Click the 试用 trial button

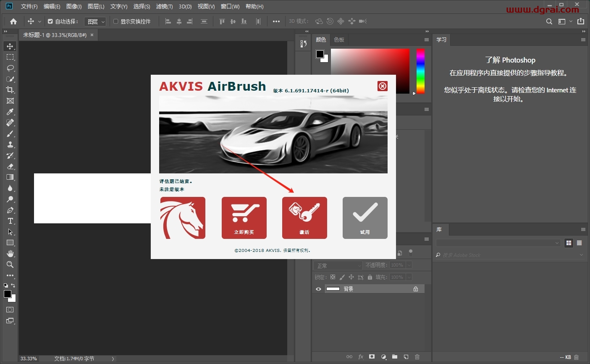point(365,218)
